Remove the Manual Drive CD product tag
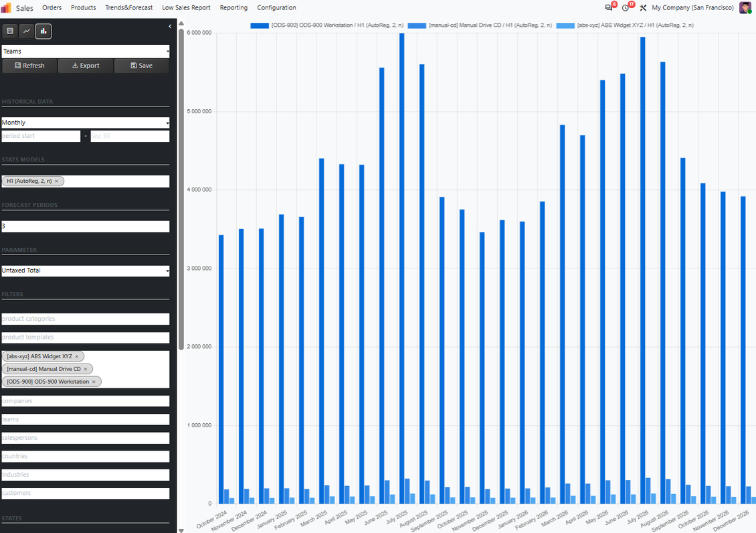This screenshot has height=533, width=756. click(86, 369)
